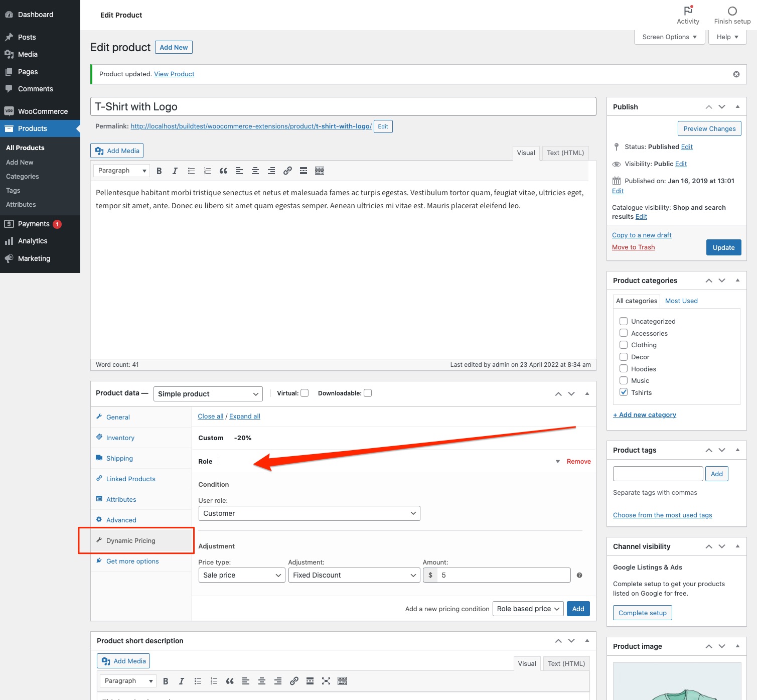Open the Activity panel flag icon

(x=688, y=10)
